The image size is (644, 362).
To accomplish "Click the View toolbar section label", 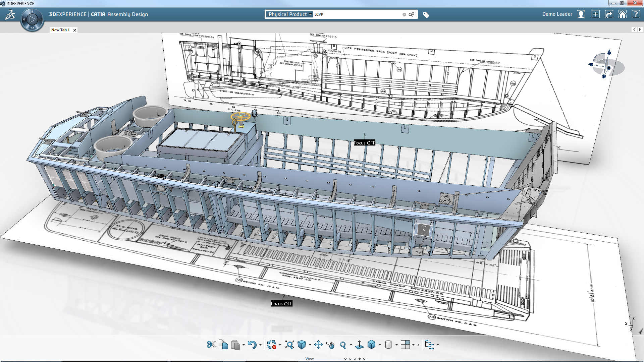I will [309, 359].
